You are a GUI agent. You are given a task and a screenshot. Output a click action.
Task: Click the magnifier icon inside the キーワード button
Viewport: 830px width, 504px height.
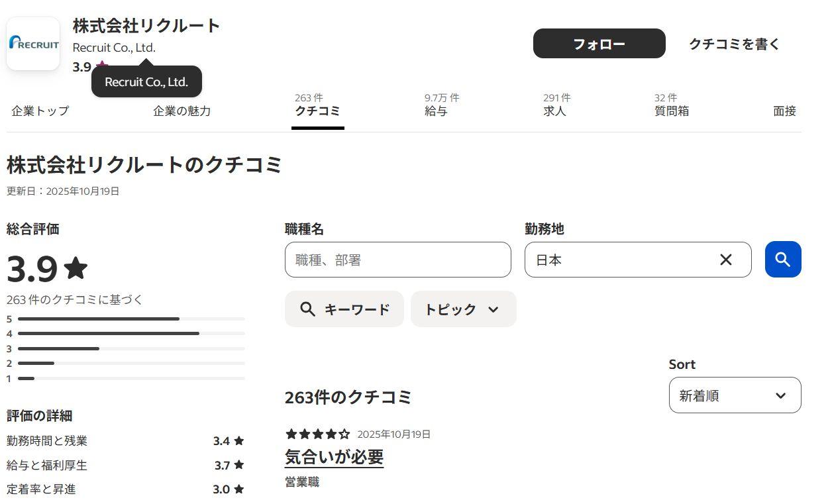tap(307, 309)
